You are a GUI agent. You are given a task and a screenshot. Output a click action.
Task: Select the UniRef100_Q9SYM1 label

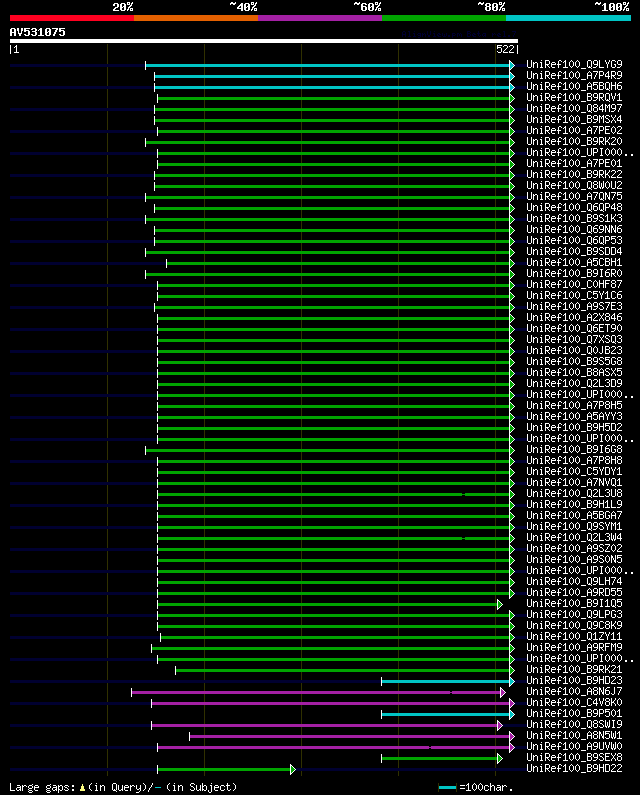click(x=574, y=526)
